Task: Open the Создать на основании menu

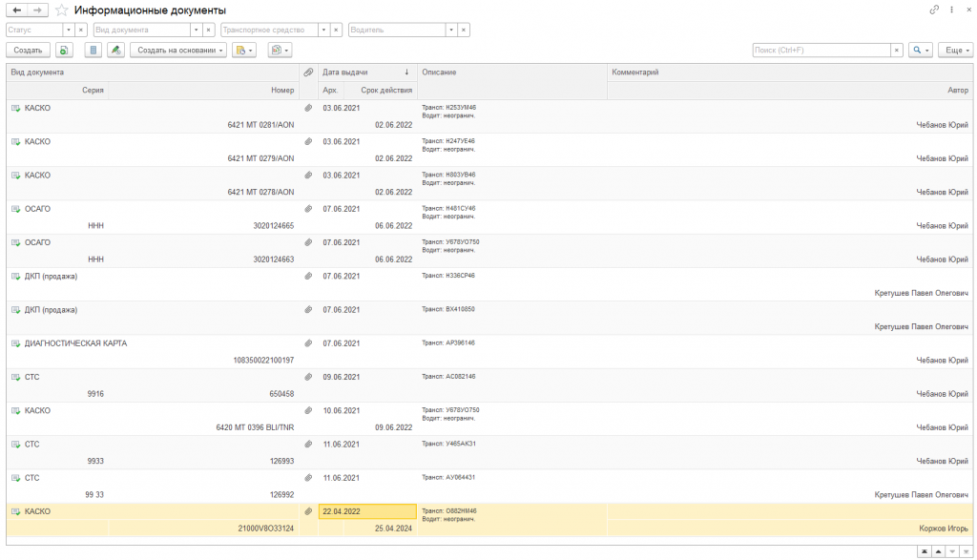Action: (x=178, y=50)
